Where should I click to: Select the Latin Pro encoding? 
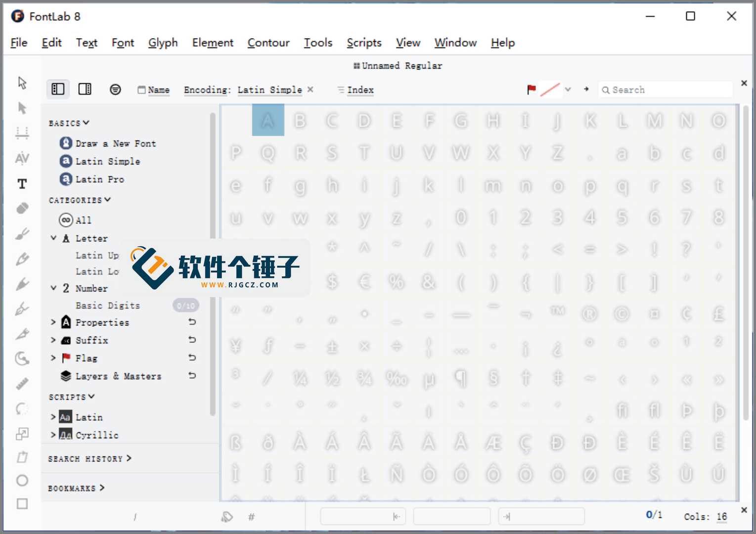92,179
